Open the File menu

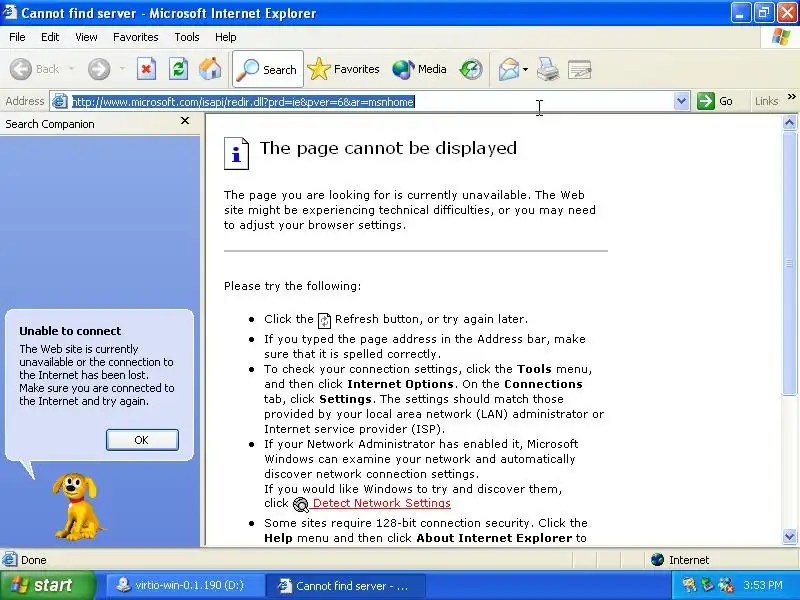[x=17, y=37]
